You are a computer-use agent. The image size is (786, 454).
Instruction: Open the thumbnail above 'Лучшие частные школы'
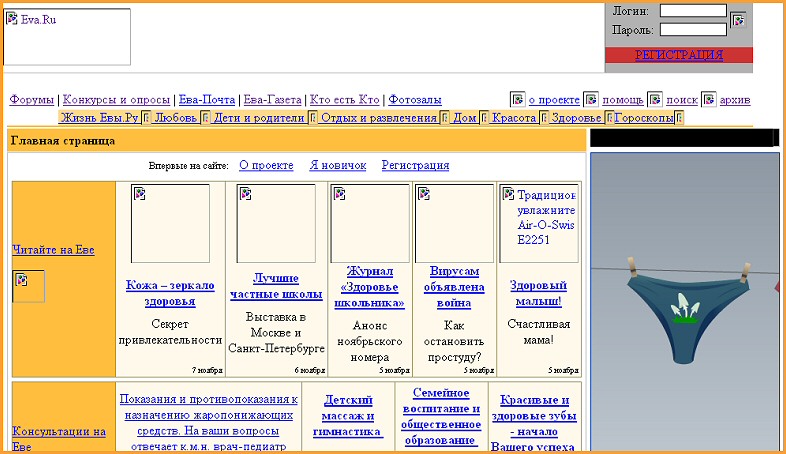click(276, 223)
